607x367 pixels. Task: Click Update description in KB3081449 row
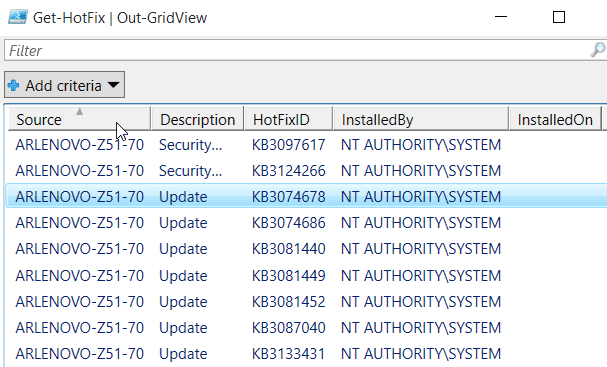pyautogui.click(x=183, y=276)
